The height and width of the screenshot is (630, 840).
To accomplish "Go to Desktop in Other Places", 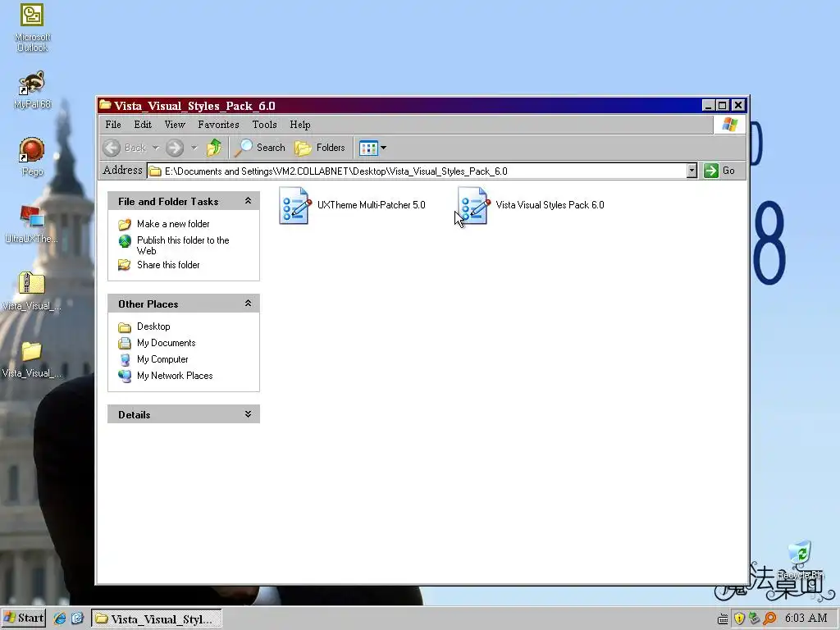I will (153, 326).
